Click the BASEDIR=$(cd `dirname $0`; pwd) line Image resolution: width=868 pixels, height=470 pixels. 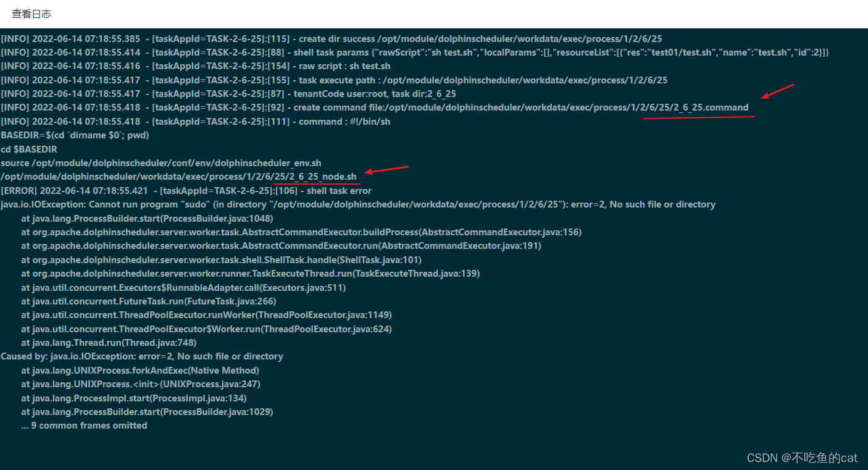tap(75, 135)
